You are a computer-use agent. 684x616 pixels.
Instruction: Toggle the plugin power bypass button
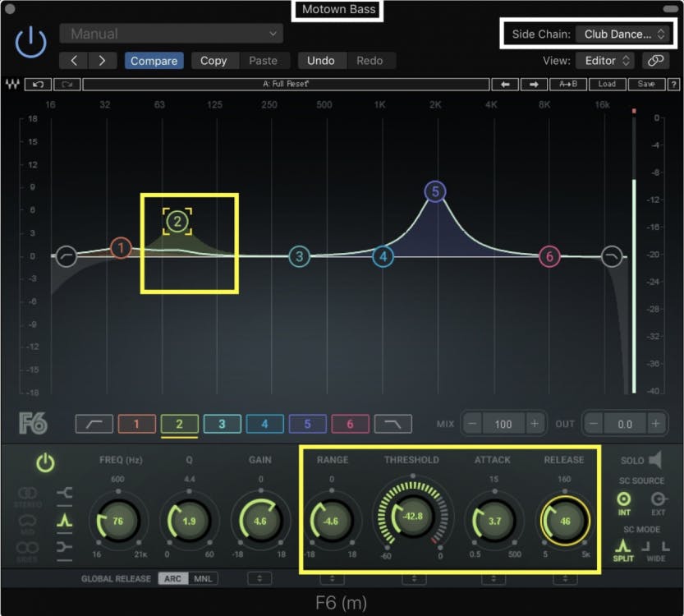31,41
